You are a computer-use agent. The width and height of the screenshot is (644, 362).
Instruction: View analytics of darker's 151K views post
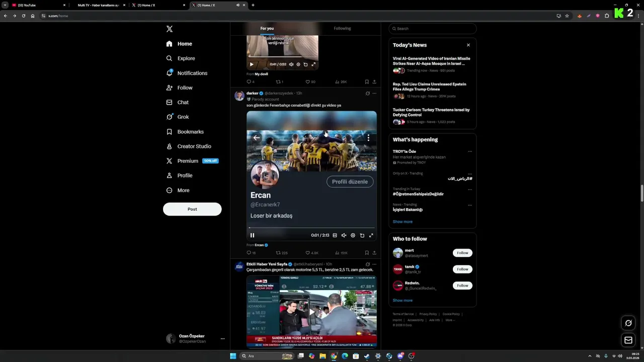coord(341,252)
